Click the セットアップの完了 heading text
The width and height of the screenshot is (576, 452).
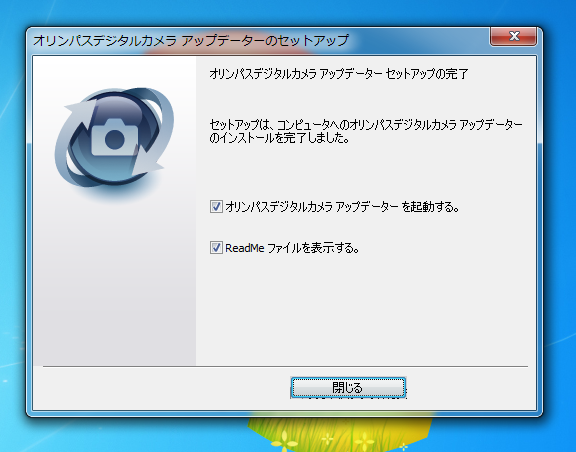pyautogui.click(x=339, y=74)
